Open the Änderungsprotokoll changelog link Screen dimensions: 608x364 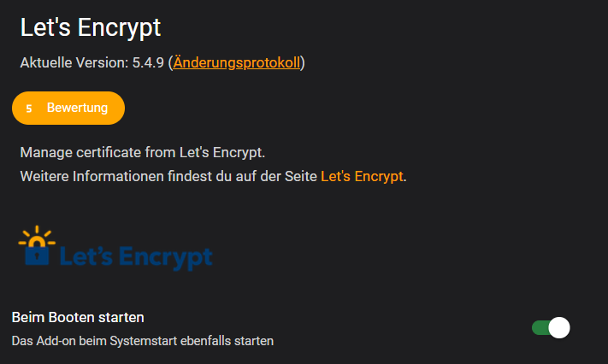point(237,62)
